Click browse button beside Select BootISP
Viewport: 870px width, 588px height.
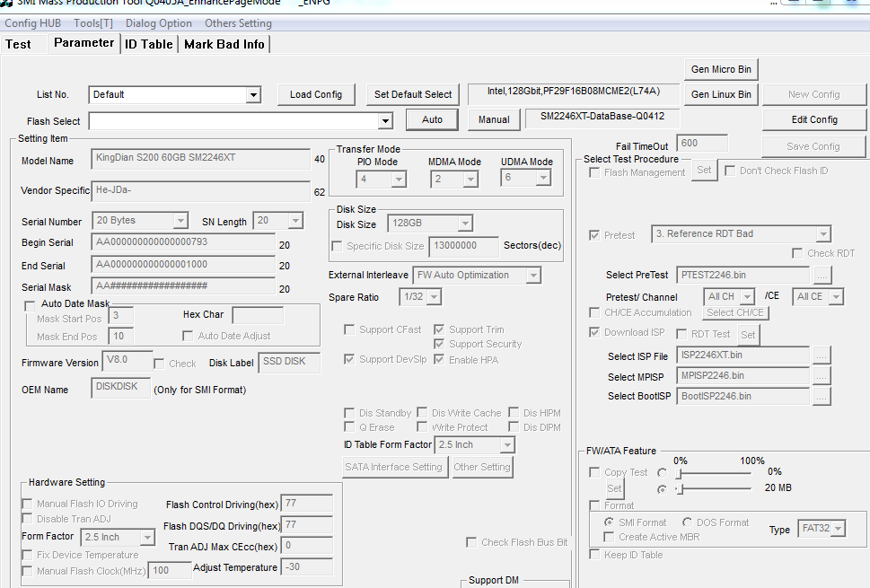click(822, 397)
